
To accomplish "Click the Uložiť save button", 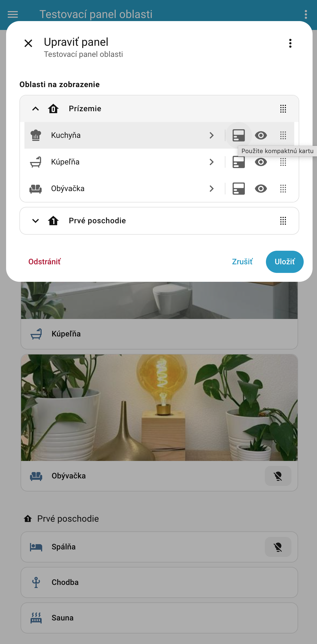I will pos(285,262).
